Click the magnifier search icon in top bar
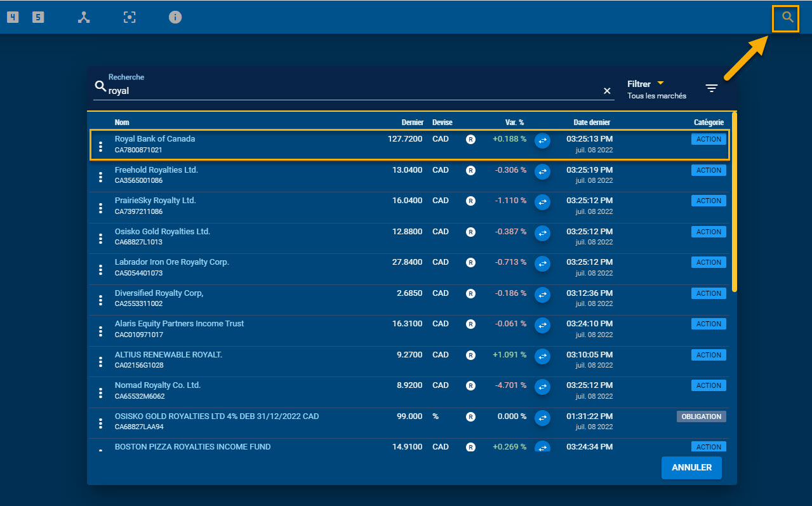The height and width of the screenshot is (506, 812). coord(788,18)
